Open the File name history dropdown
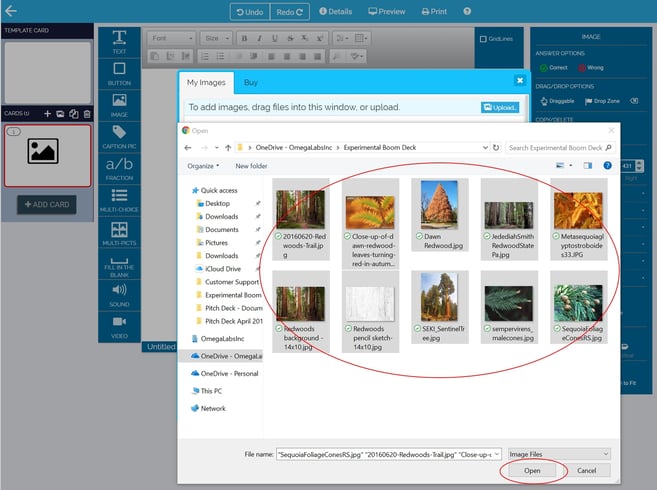 (497, 454)
